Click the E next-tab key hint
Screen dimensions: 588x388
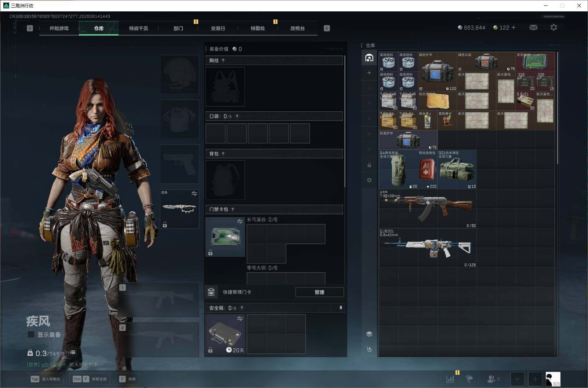click(x=327, y=28)
